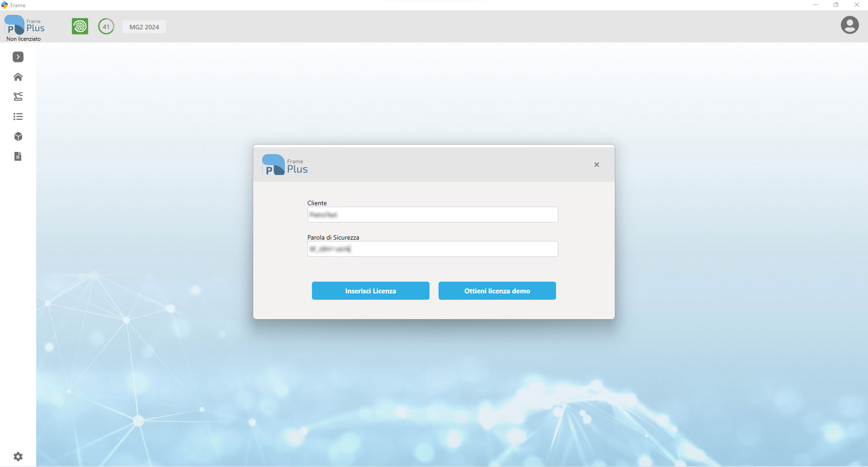Open the project tree sidebar icon

(x=18, y=96)
